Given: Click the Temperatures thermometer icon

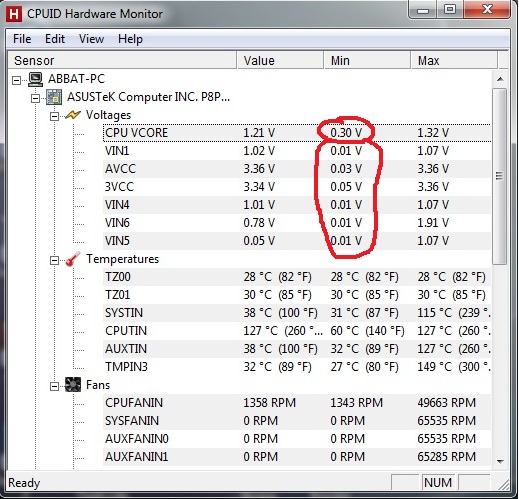Looking at the screenshot, I should [73, 259].
